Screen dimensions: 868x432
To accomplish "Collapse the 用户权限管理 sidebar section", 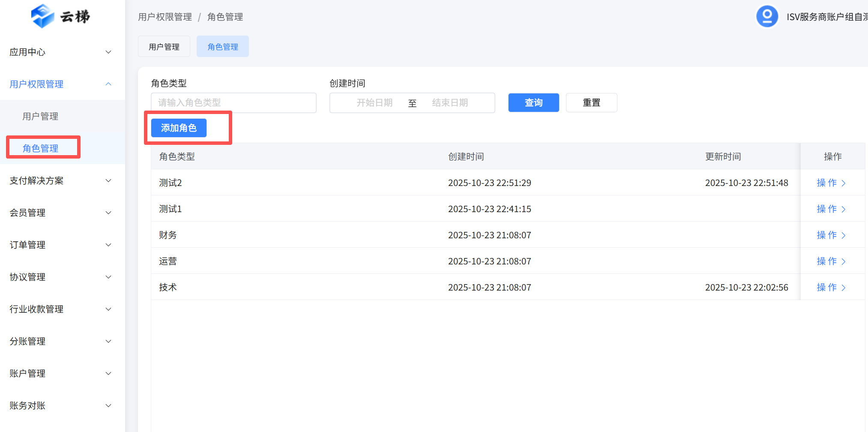I will pos(60,84).
